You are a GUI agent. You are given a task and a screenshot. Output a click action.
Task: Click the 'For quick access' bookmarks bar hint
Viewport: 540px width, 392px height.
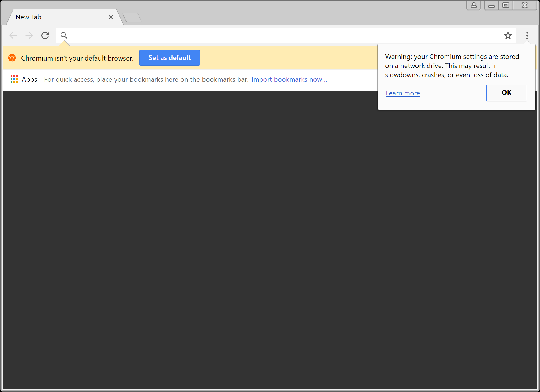pyautogui.click(x=146, y=79)
